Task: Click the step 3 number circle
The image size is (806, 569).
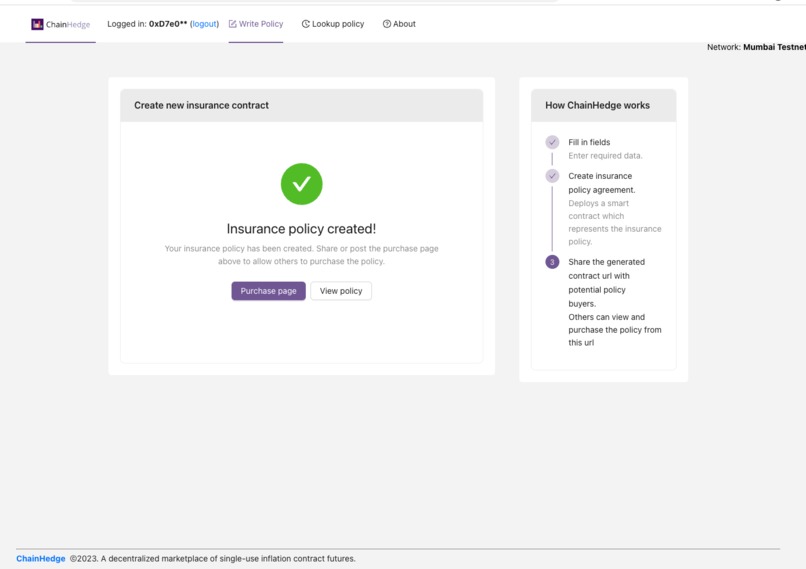Action: point(552,262)
